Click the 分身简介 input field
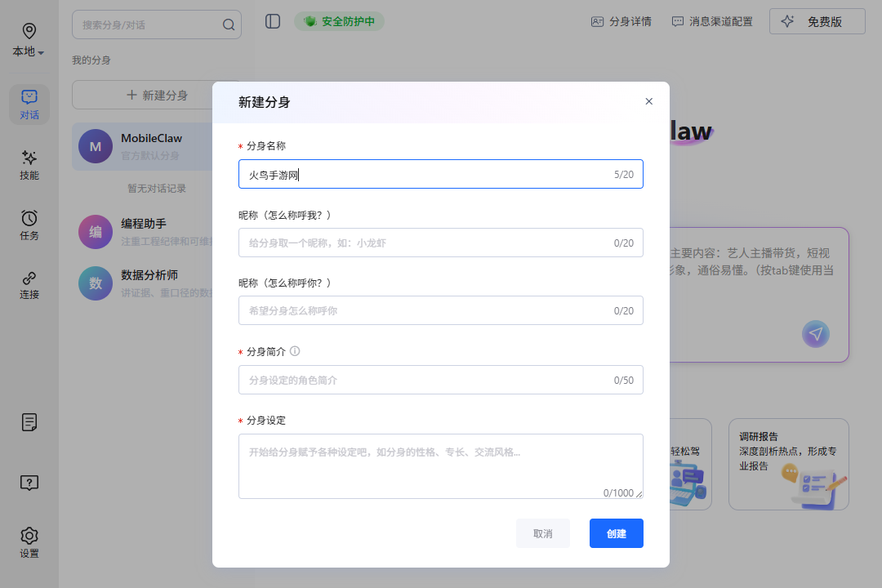The height and width of the screenshot is (588, 882). pyautogui.click(x=440, y=380)
